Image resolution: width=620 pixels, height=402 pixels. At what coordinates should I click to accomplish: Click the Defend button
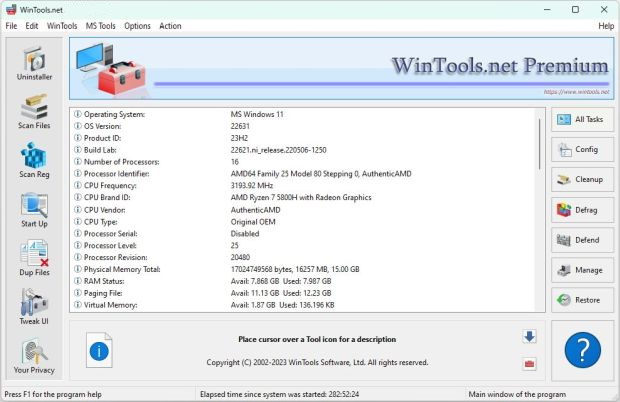[x=582, y=240]
